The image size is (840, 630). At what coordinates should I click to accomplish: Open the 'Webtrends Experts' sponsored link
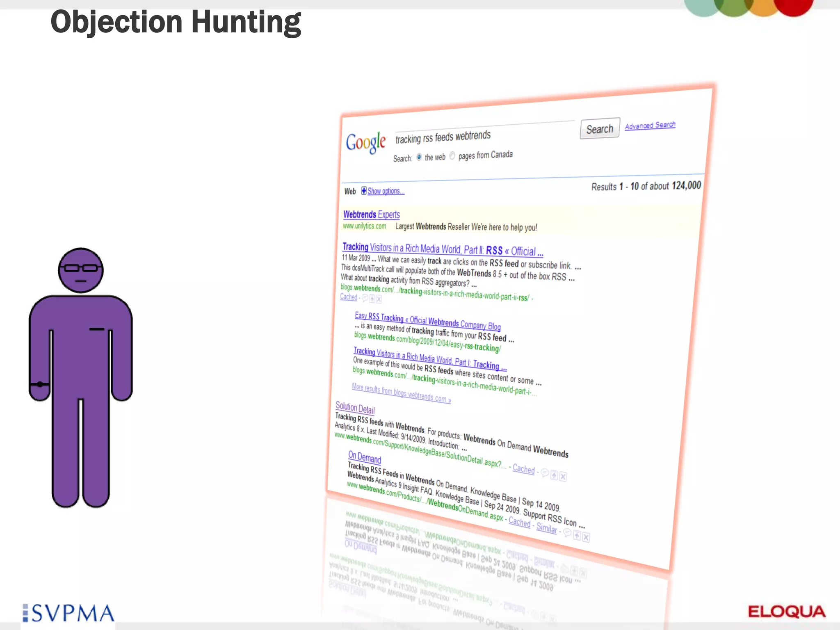(x=372, y=215)
